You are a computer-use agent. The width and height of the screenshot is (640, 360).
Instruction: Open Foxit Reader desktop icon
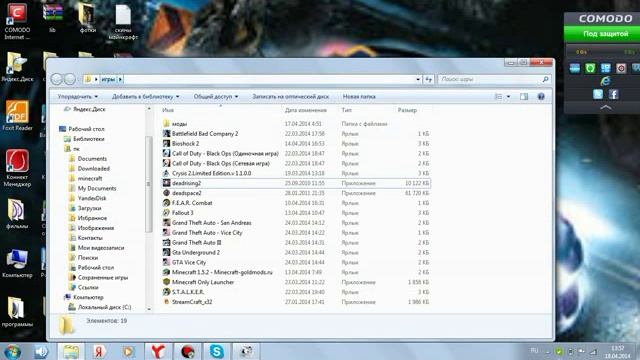click(17, 116)
